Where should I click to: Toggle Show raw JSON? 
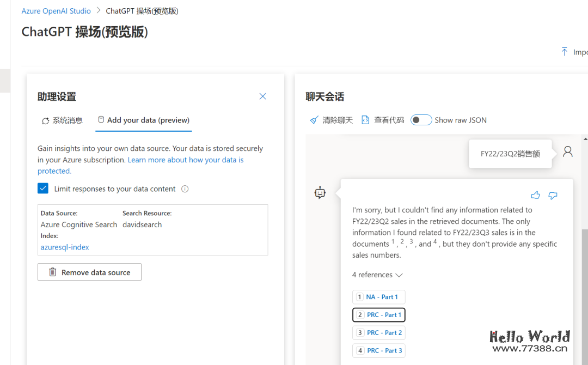pos(421,120)
